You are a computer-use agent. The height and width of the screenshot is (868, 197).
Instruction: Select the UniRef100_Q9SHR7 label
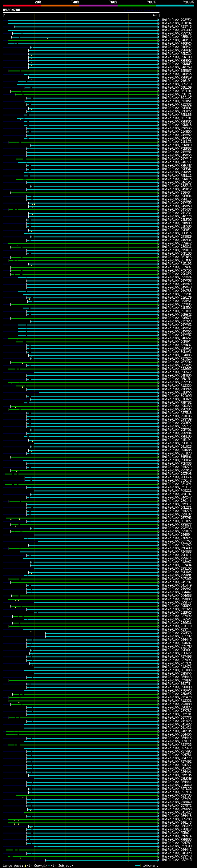pyautogui.click(x=177, y=423)
